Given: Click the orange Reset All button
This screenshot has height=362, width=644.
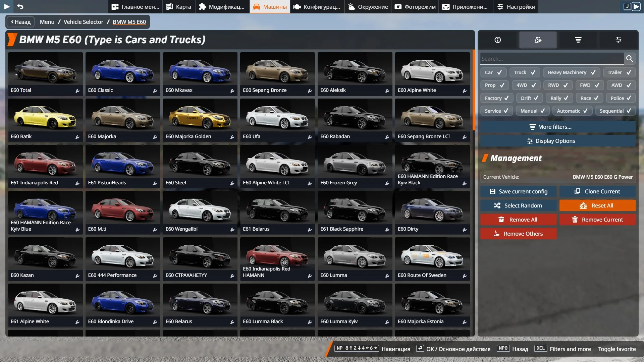Looking at the screenshot, I should click(597, 205).
